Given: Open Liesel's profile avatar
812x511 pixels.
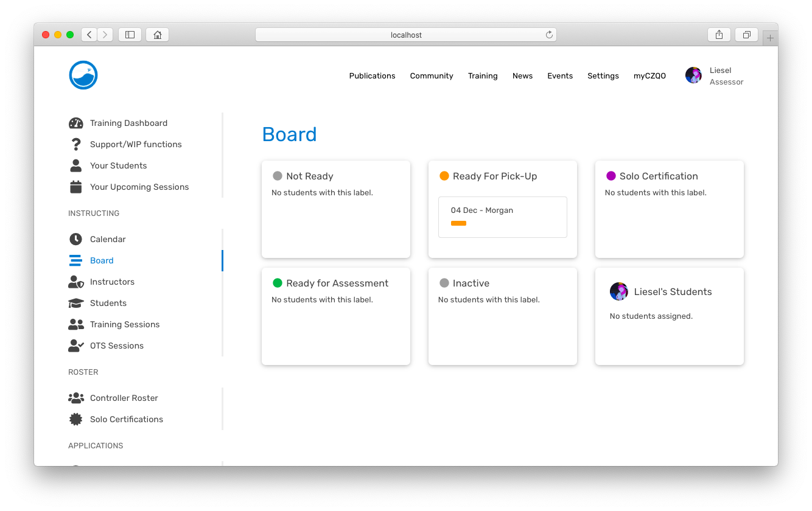Looking at the screenshot, I should tap(693, 75).
